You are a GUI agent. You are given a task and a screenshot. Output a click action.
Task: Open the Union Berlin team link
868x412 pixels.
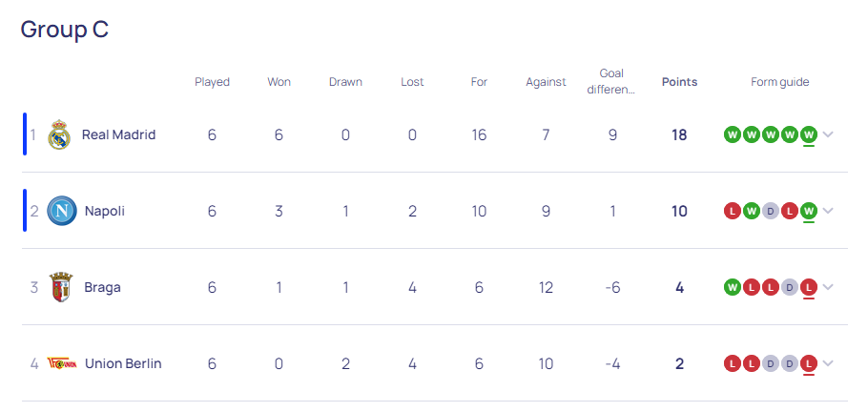click(123, 363)
